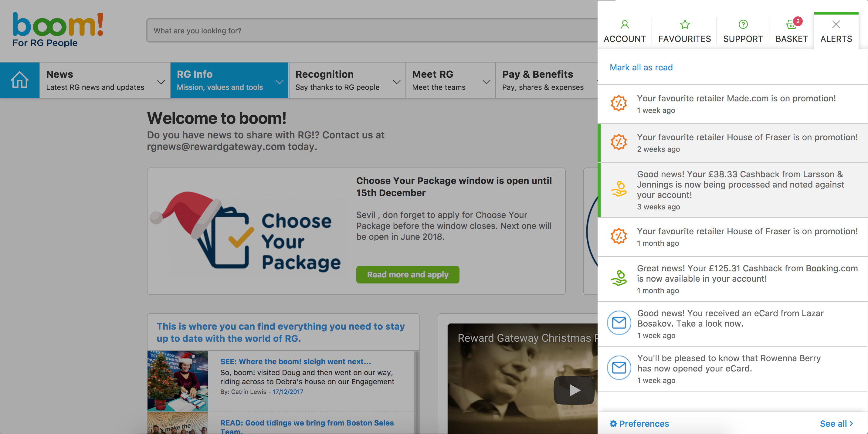Click Mark all as read
The height and width of the screenshot is (434, 868).
click(641, 67)
